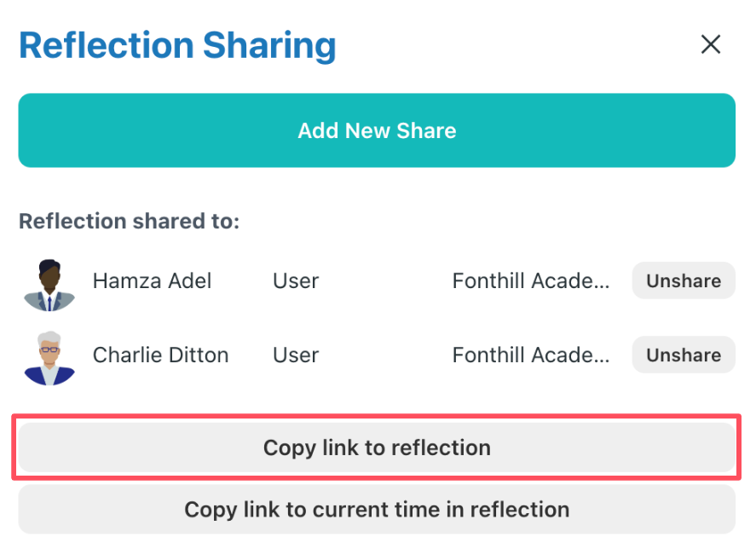756x560 pixels.
Task: Copy link to reflection
Action: pos(377,447)
